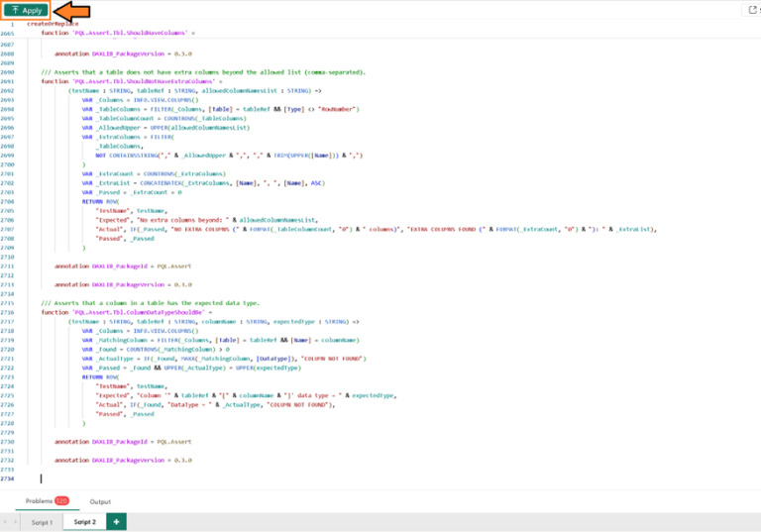Switch to the Output tab
Image resolution: width=761 pixels, height=532 pixels.
click(x=100, y=501)
